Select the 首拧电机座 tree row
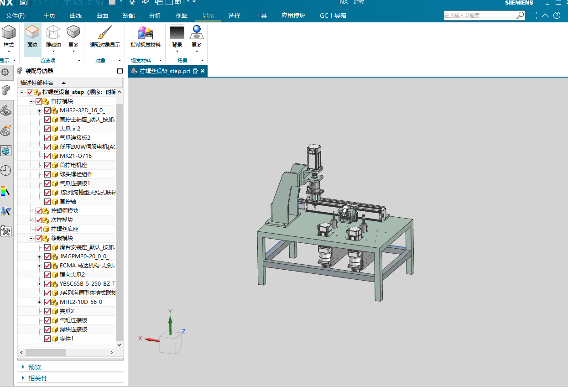Image resolution: width=568 pixels, height=392 pixels. pos(67,165)
